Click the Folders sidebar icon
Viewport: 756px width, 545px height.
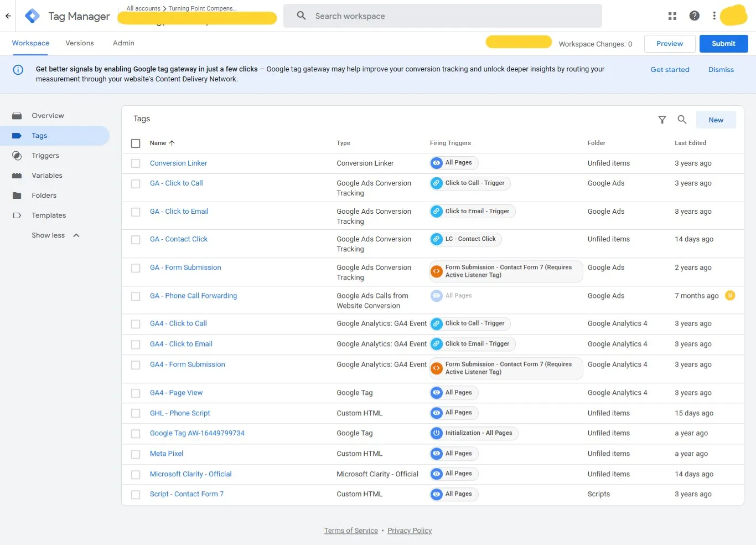coord(17,196)
